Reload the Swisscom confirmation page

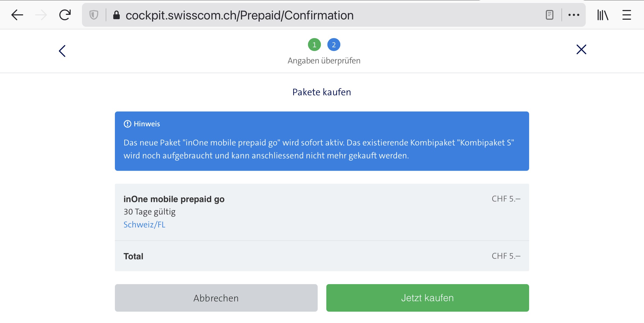[65, 15]
